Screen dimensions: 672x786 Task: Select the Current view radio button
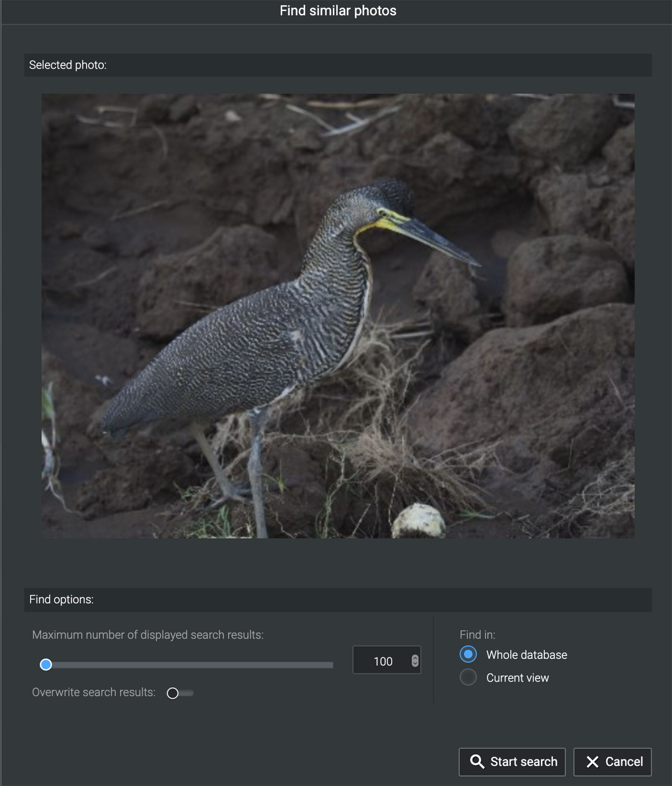[x=468, y=677]
